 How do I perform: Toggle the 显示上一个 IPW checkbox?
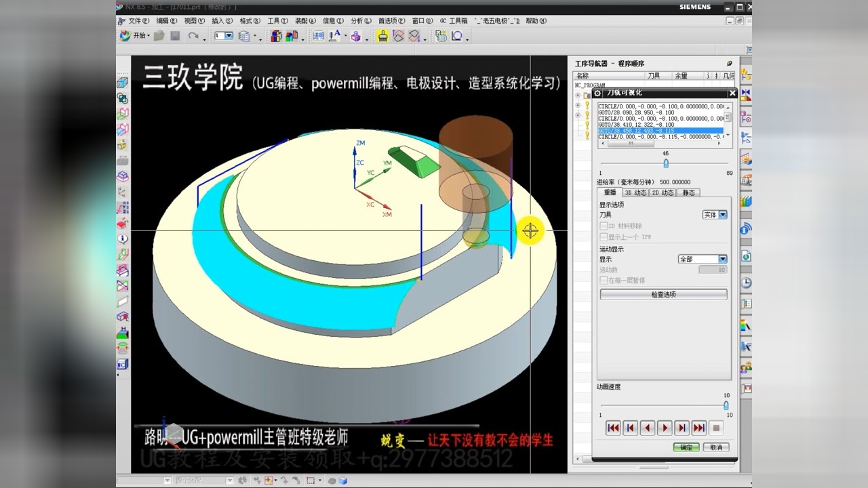click(604, 237)
